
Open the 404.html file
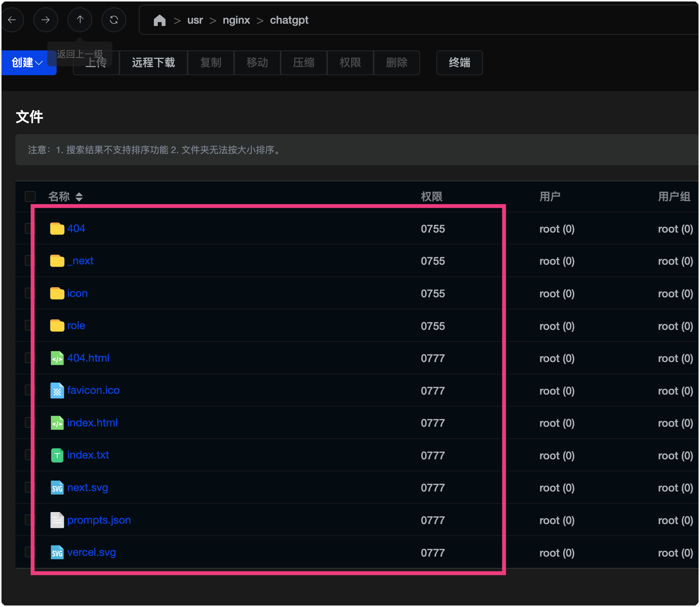[88, 358]
